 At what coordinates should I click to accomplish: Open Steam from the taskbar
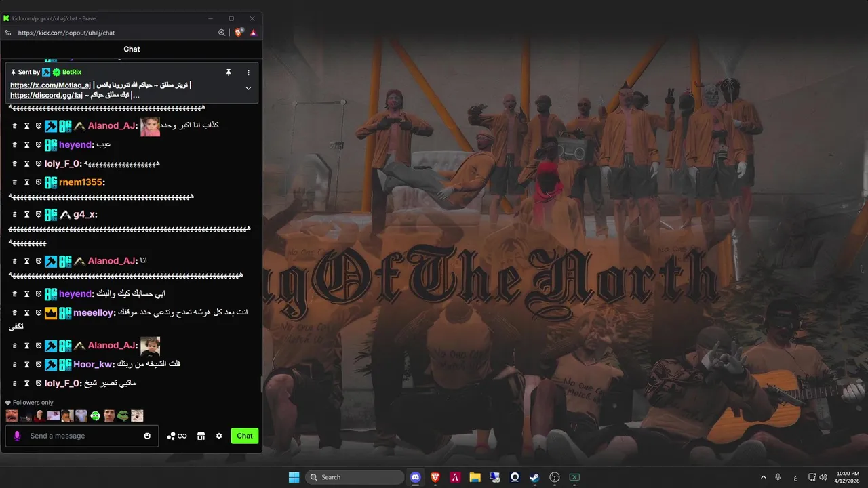(534, 477)
